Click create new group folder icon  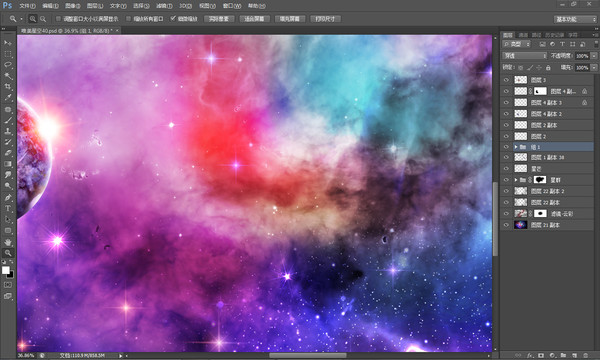point(563,355)
